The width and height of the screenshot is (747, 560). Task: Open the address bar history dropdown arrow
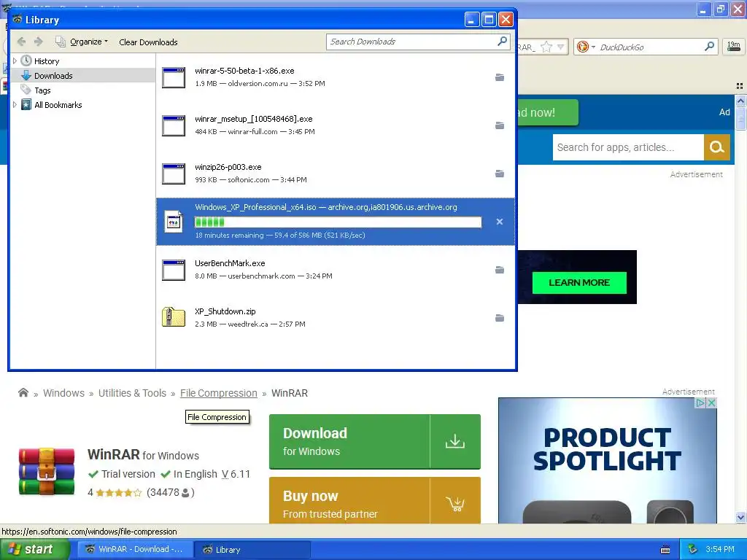click(561, 47)
